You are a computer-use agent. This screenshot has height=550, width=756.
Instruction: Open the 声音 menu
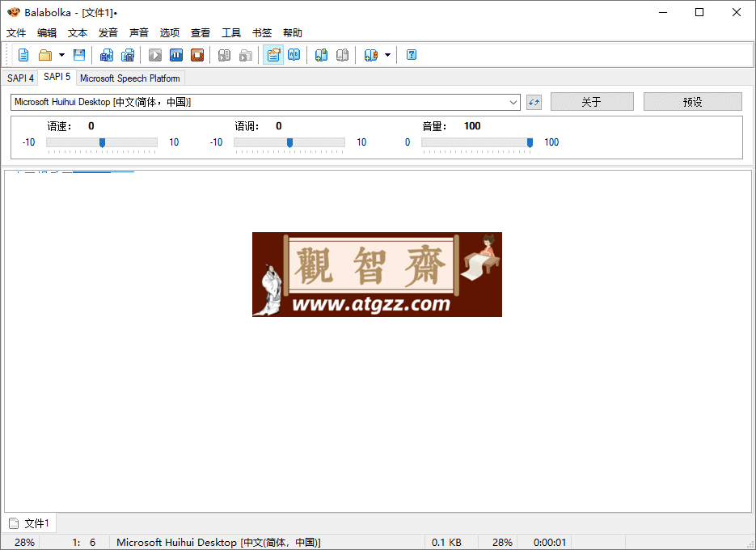point(139,33)
